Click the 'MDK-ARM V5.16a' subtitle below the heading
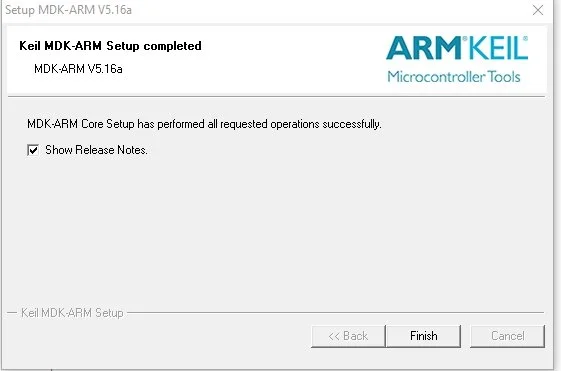 pos(78,69)
